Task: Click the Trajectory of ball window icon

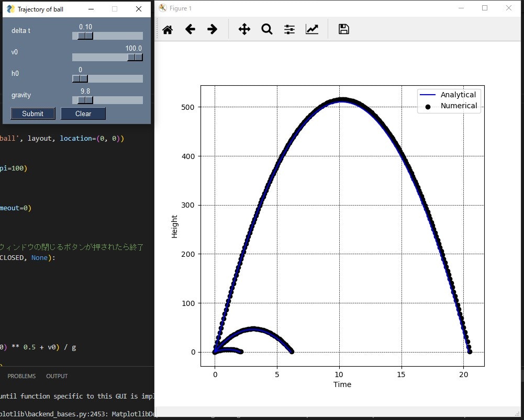Action: [10, 9]
